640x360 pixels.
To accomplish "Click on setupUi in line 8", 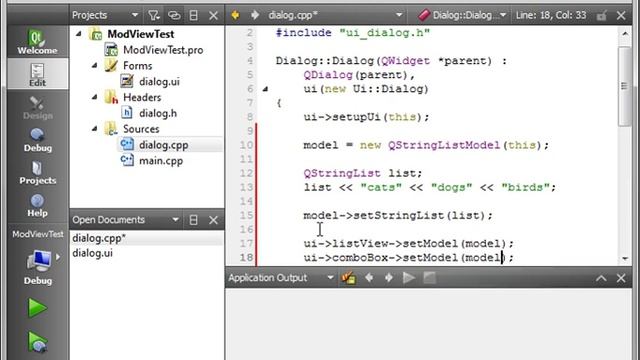I will click(356, 117).
